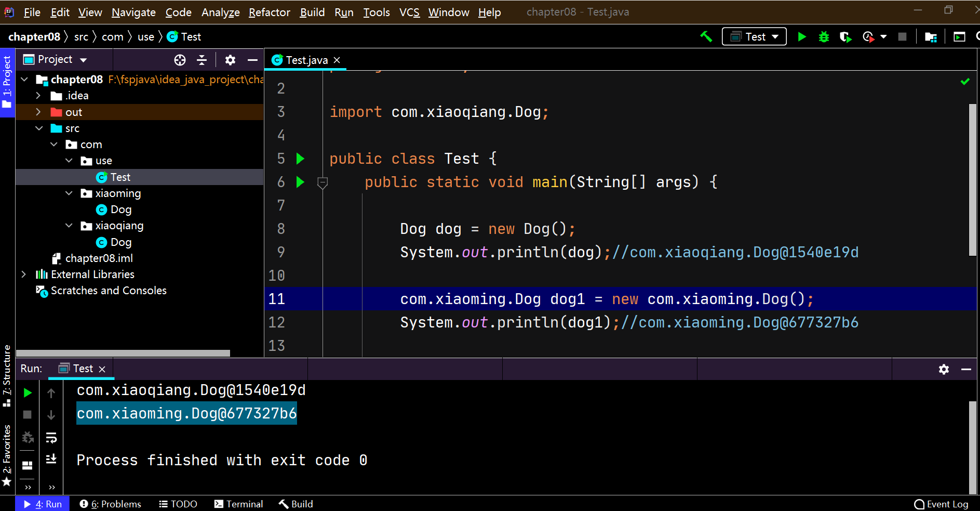980x511 pixels.
Task: Open Project Structure icon in toolbar
Action: [931, 37]
